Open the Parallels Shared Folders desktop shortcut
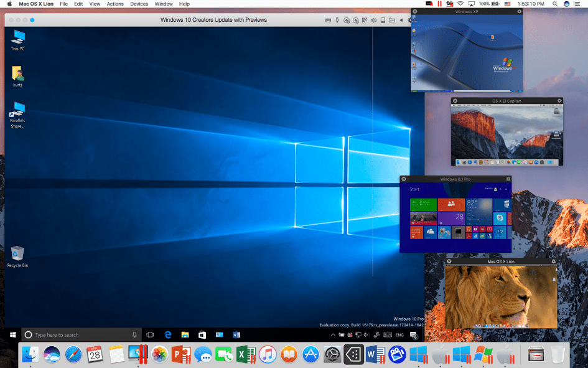The image size is (588, 368). (x=17, y=115)
